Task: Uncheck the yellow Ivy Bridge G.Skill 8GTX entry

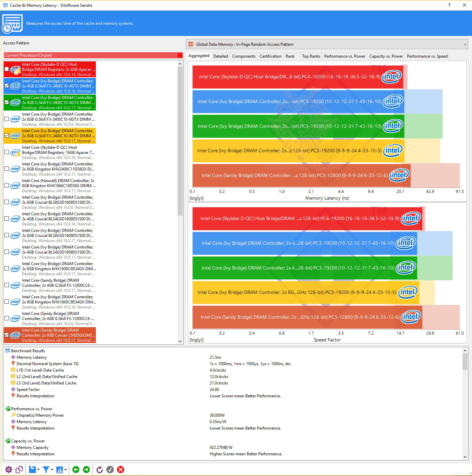Action: (x=7, y=136)
